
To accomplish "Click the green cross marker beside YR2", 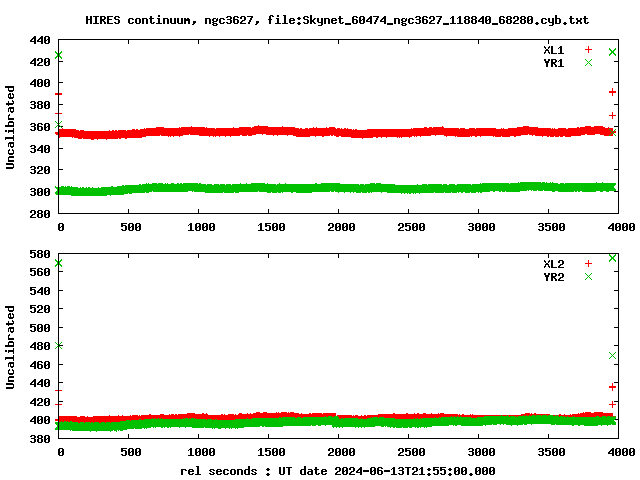I will point(588,277).
